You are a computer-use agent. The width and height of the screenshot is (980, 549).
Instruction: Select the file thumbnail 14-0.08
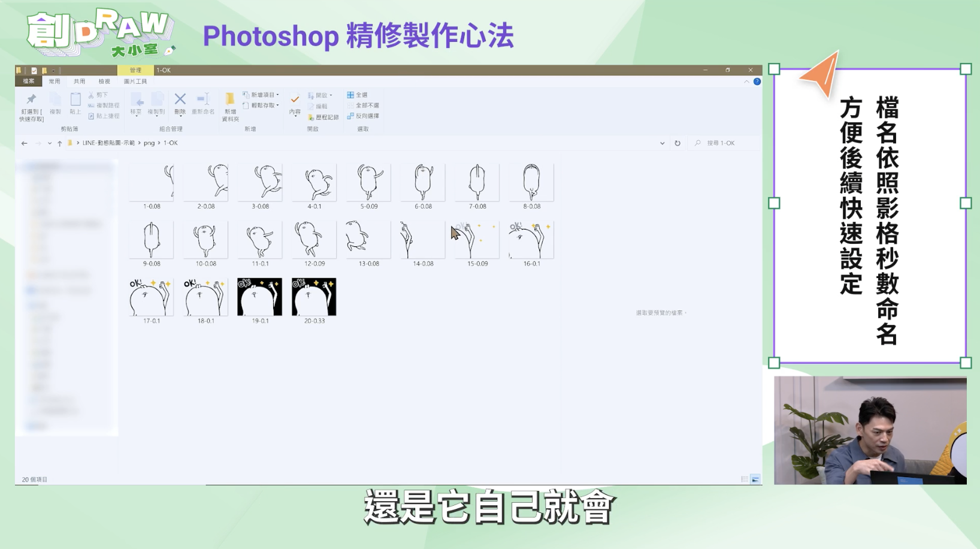(x=423, y=239)
